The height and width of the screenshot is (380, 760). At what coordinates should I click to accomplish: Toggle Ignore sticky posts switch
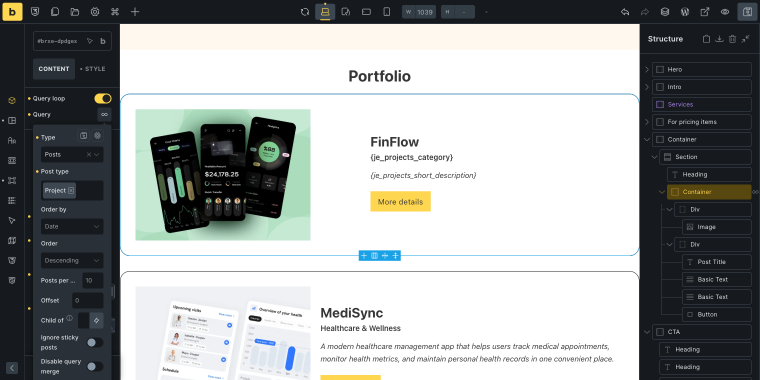(x=95, y=343)
